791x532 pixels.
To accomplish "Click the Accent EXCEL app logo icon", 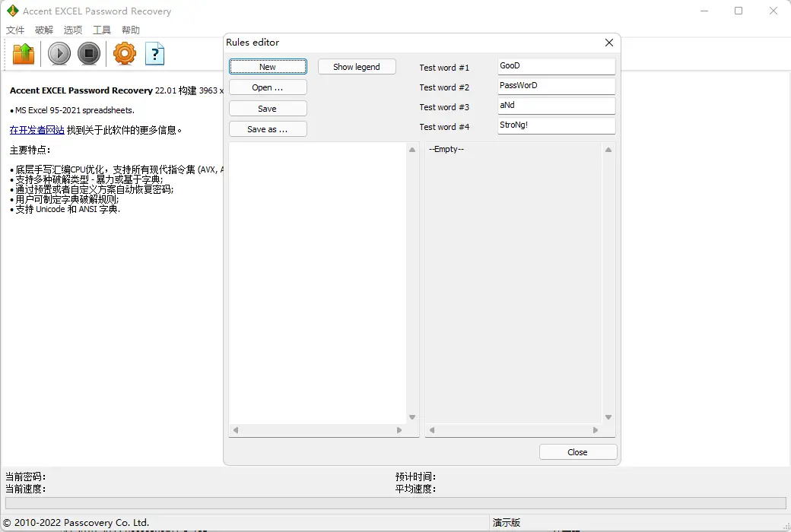I will [13, 11].
